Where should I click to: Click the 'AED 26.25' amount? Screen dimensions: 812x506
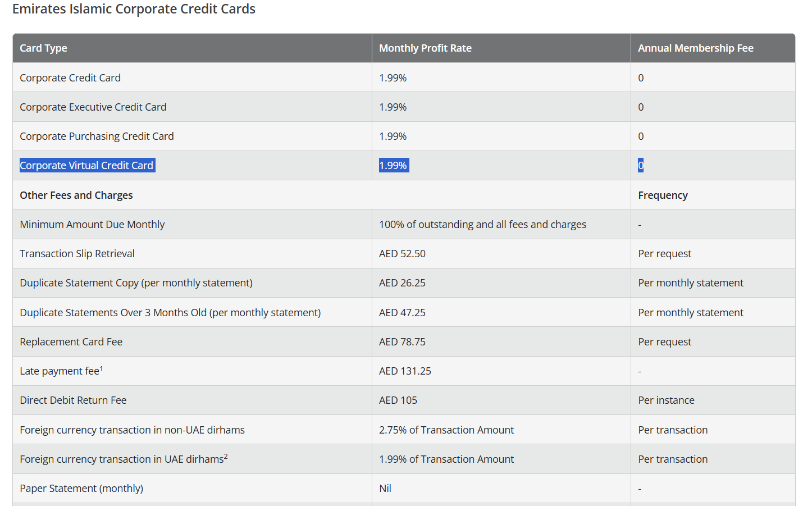[x=402, y=283]
